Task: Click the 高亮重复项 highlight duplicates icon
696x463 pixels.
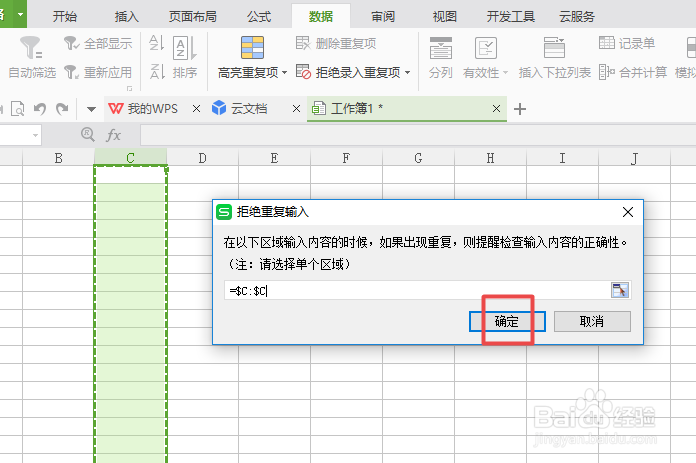Action: [x=252, y=47]
